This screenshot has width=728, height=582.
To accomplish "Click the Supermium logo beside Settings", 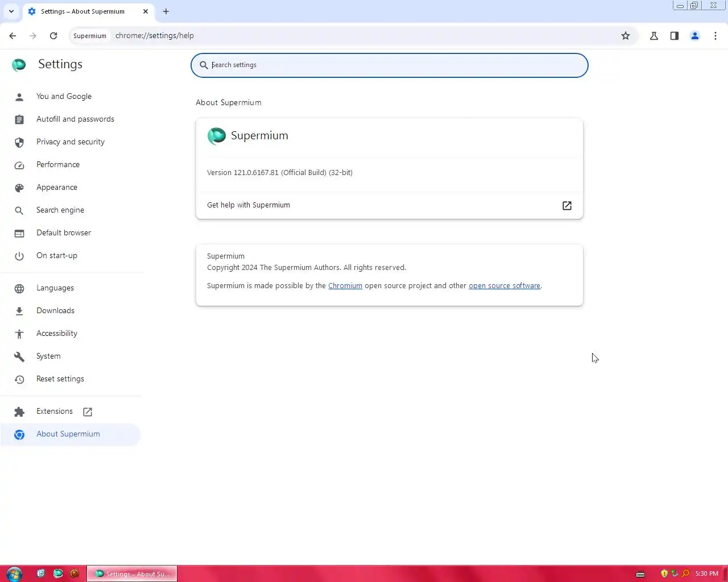I will click(x=19, y=65).
